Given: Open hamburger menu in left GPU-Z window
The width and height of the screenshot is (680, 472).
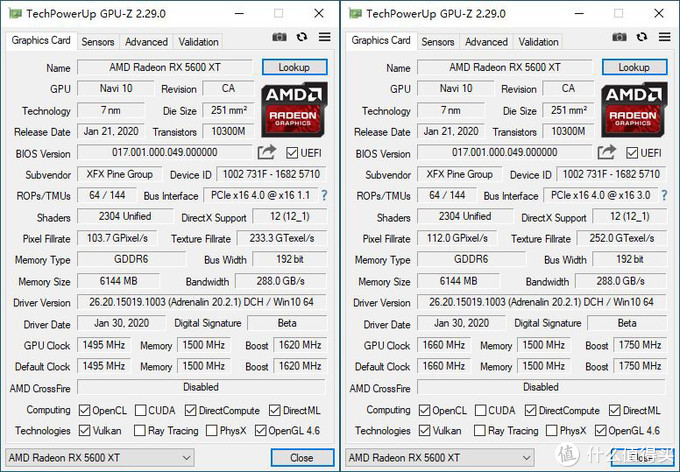Looking at the screenshot, I should (324, 37).
